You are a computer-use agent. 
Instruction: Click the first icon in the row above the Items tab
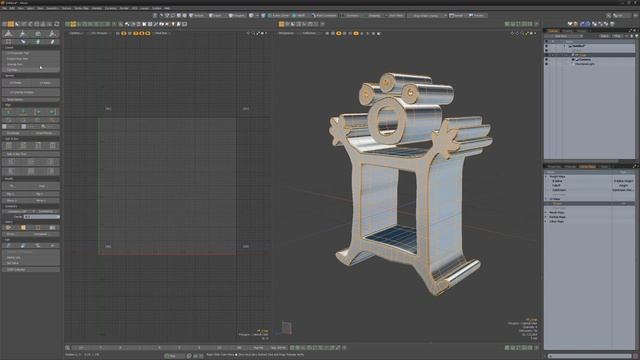tap(570, 24)
